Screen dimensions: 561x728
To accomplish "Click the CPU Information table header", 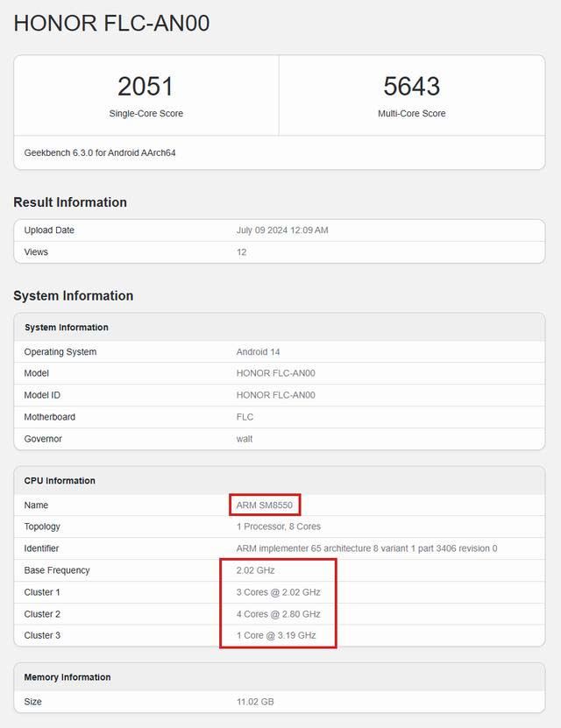I will click(60, 481).
